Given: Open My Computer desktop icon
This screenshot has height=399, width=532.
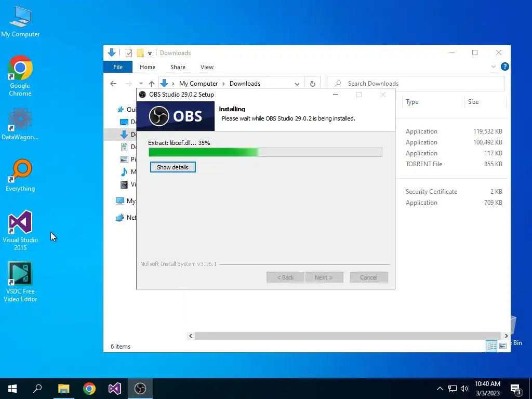Looking at the screenshot, I should [x=20, y=21].
